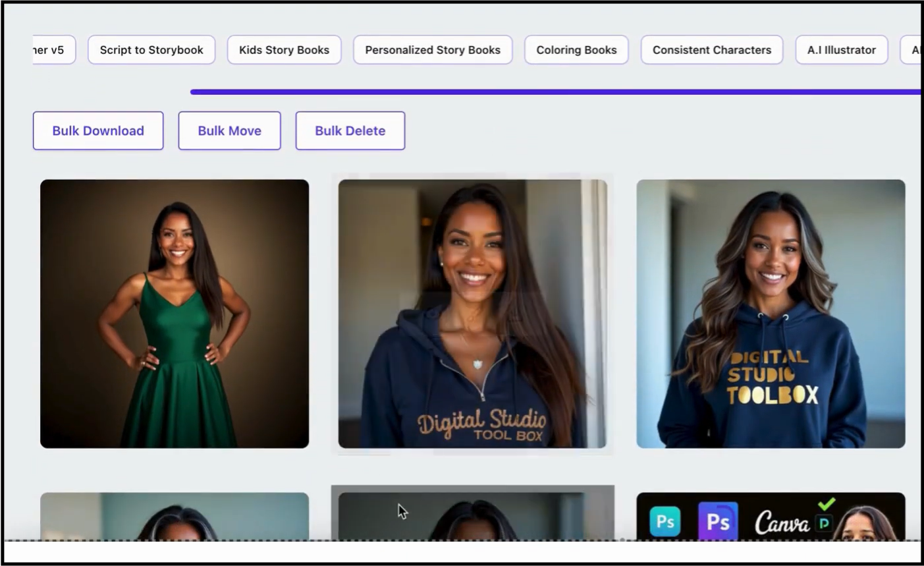
Task: Open the Coloring Books tab
Action: tap(576, 50)
